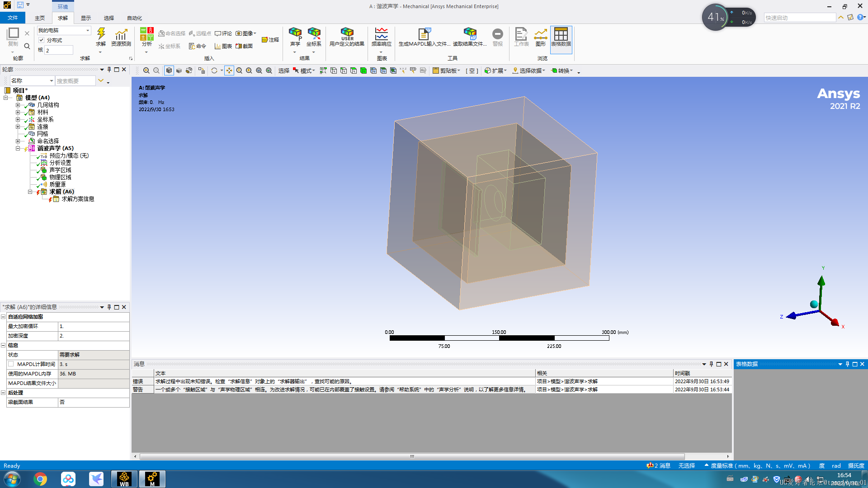Click the 警告 warning message row
The image size is (868, 488).
pos(432,389)
